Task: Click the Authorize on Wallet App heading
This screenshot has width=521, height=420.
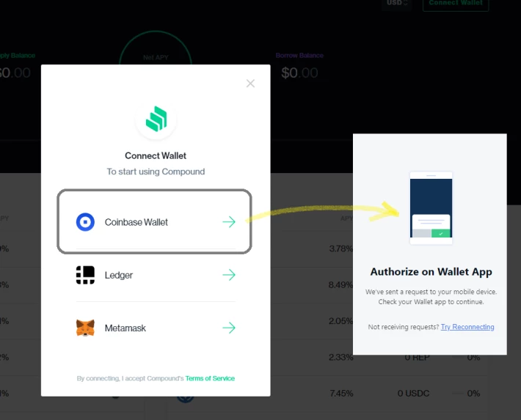Action: 431,272
